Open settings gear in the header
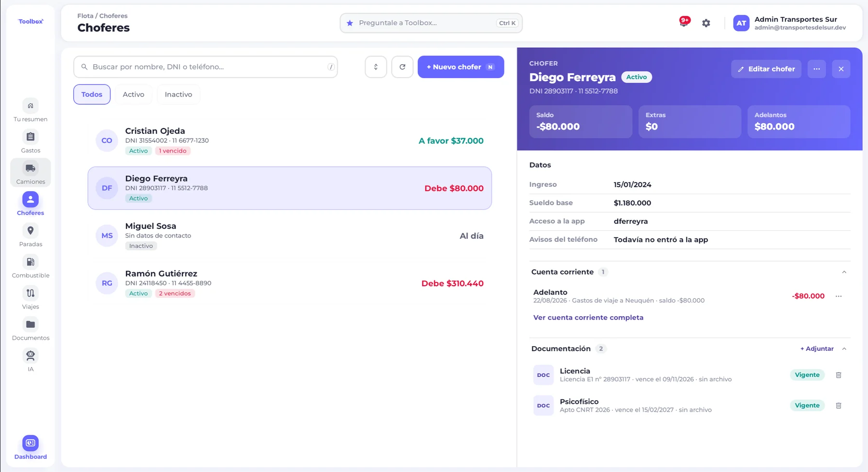868x472 pixels. [x=706, y=23]
